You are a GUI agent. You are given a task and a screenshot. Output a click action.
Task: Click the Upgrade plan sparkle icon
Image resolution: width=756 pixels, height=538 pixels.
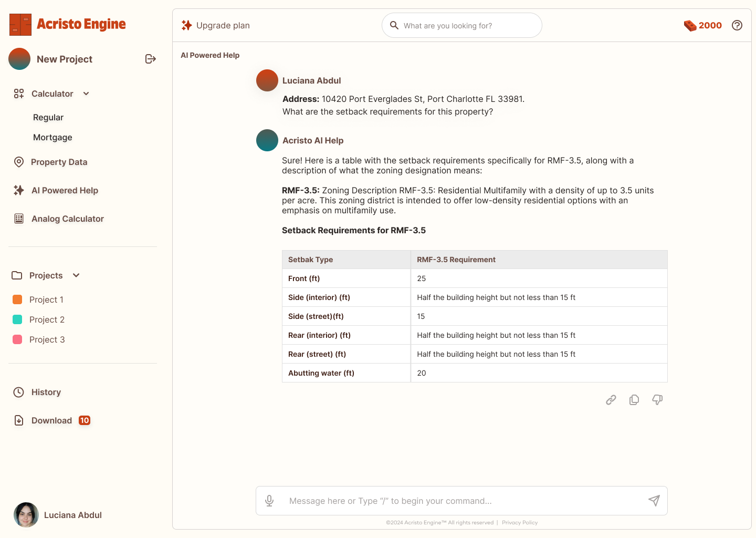click(186, 25)
